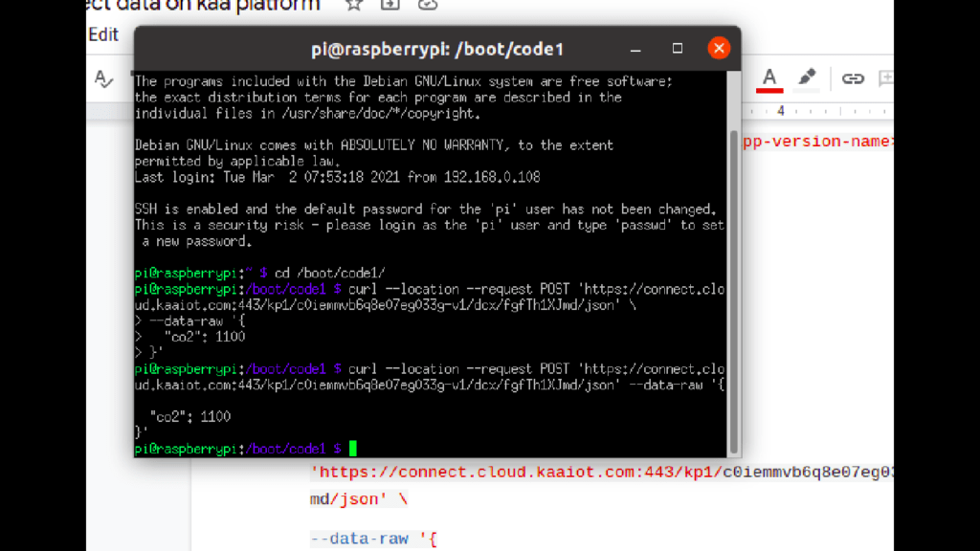Click the document title text
The width and height of the screenshot is (980, 551).
pos(203,6)
